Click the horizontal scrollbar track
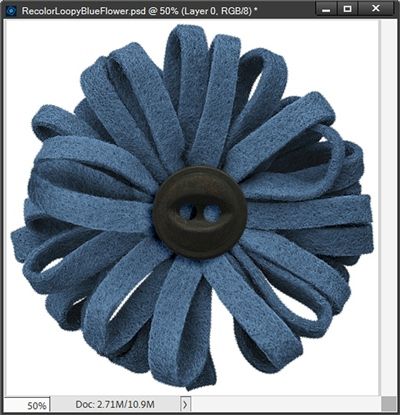This screenshot has width=400, height=415. click(285, 405)
